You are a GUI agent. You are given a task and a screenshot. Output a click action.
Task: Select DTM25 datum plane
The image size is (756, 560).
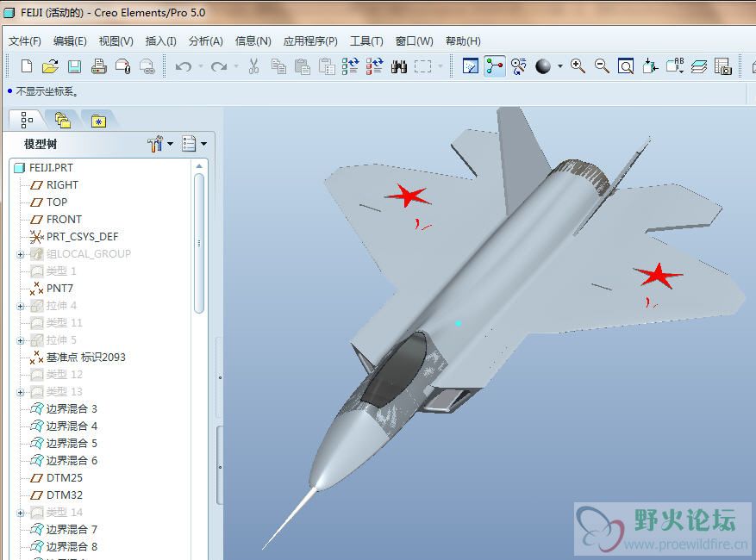[64, 477]
